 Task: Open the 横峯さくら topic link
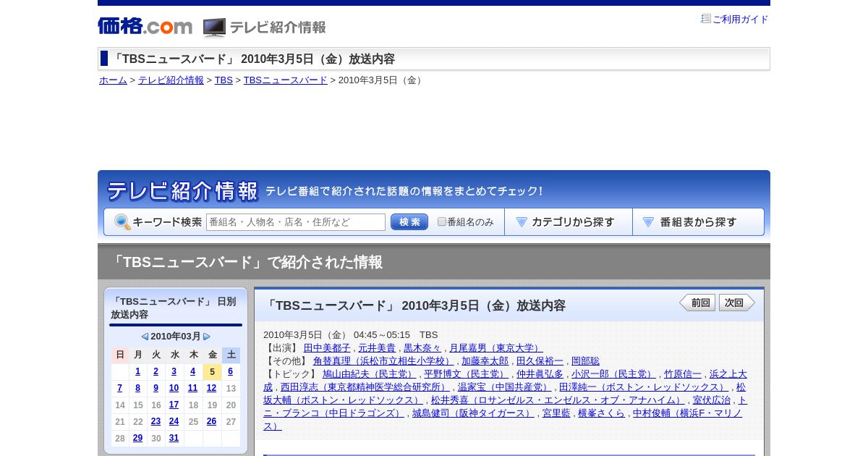601,413
